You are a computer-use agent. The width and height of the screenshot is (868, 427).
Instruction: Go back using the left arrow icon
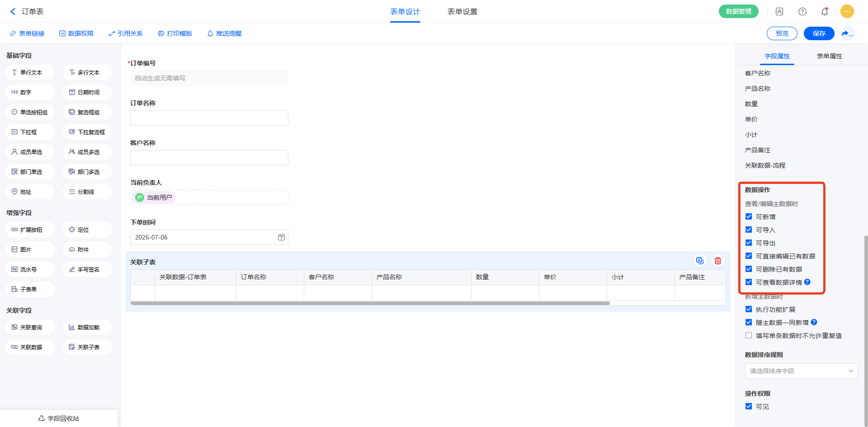(13, 12)
